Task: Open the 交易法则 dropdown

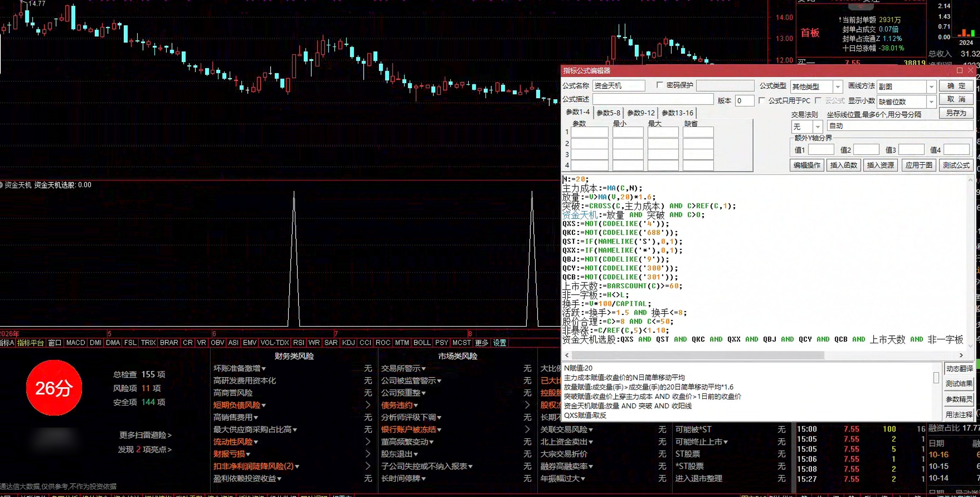Action: 818,126
